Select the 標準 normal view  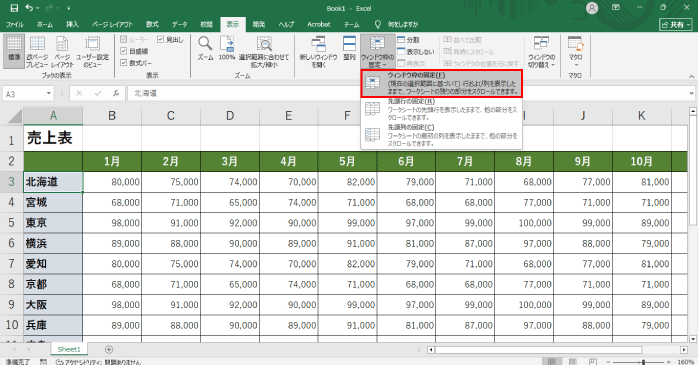point(14,52)
